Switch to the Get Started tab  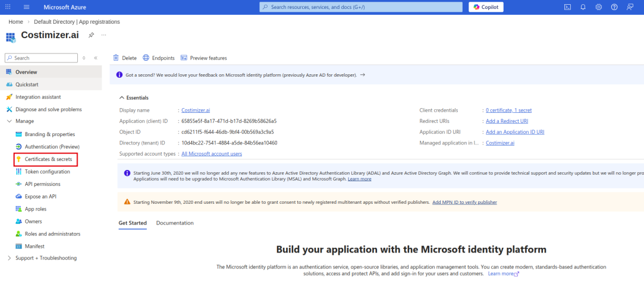coord(133,223)
